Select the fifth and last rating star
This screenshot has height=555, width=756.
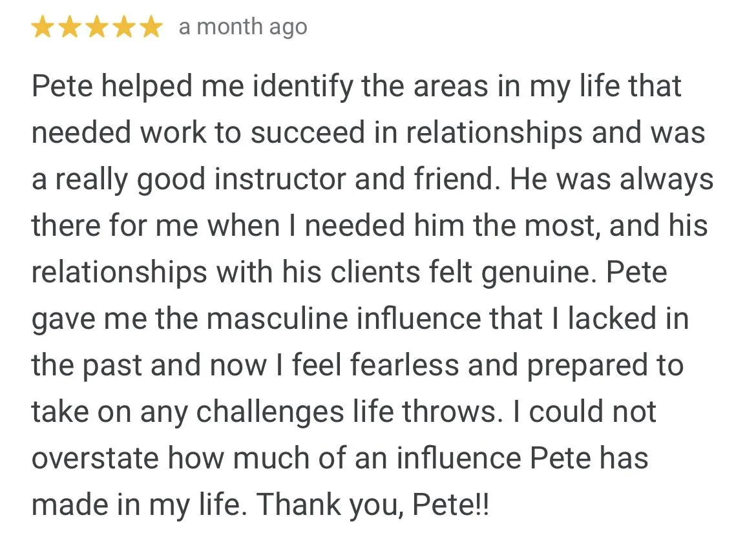pos(151,26)
